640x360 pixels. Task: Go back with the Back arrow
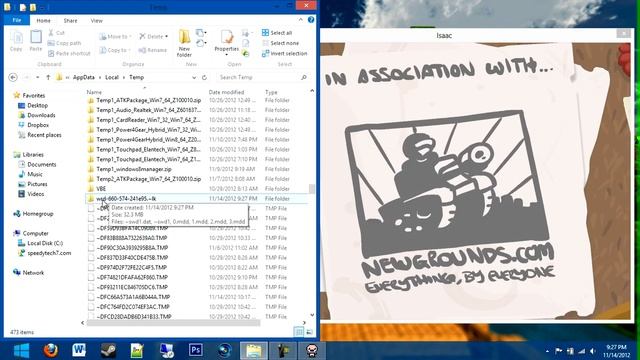[13, 77]
